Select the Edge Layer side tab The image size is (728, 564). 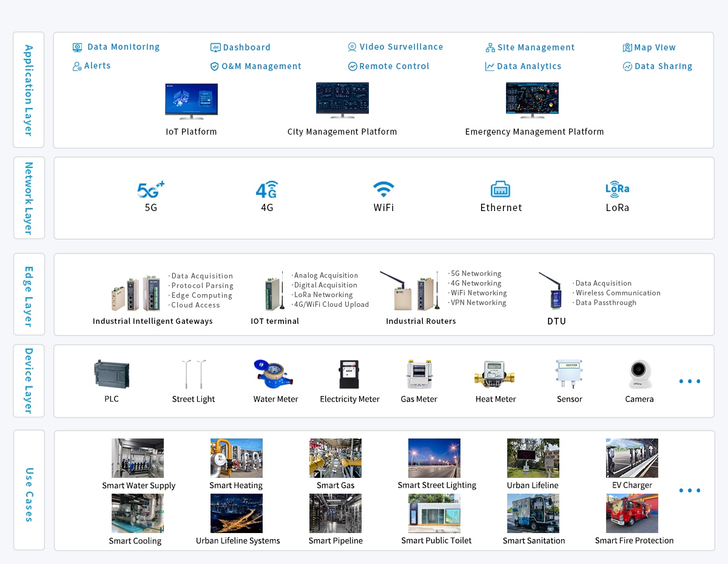click(29, 294)
